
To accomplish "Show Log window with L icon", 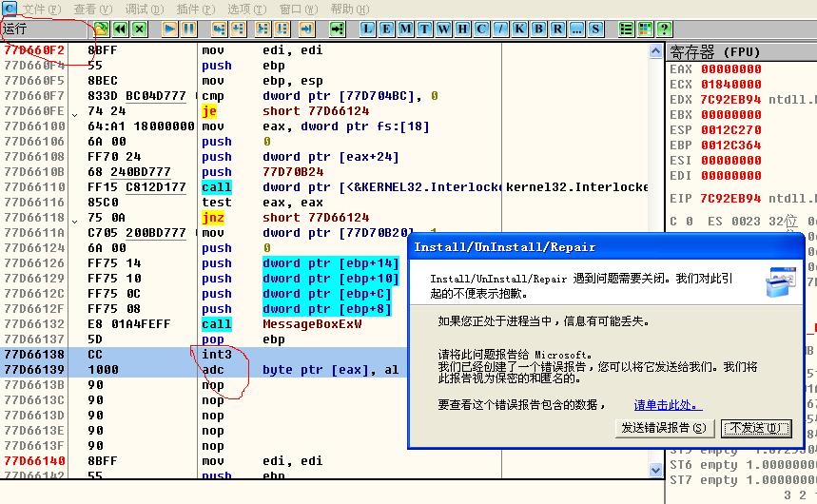I will coord(367,29).
